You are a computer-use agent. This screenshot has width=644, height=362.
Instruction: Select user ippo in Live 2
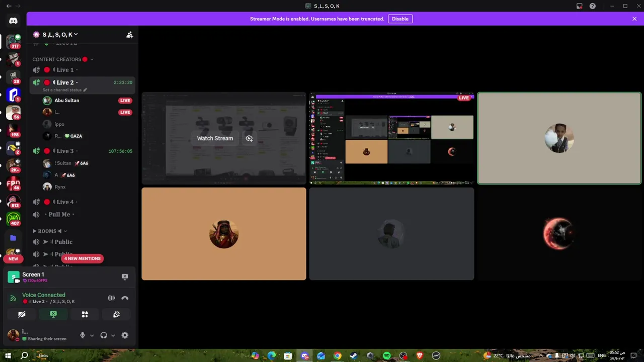(87, 124)
